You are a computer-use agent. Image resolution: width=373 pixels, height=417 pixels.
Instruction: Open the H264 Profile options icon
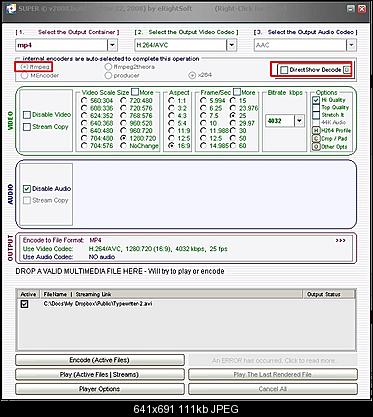[316, 131]
